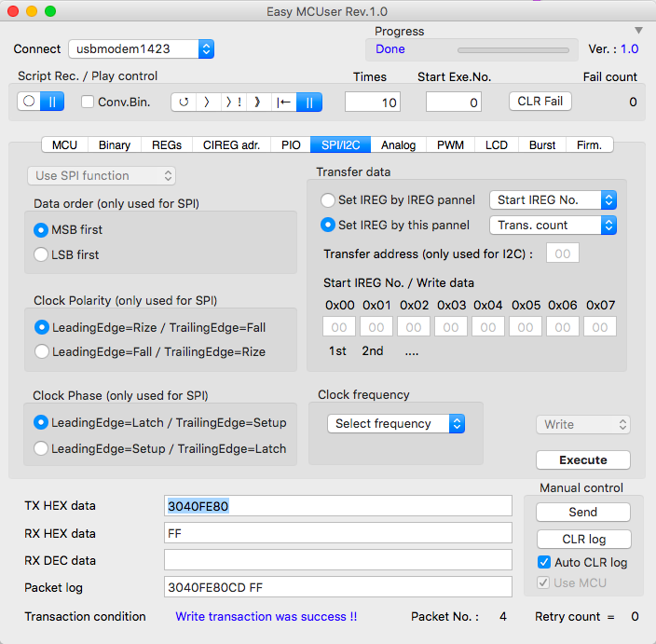Open the Use SPI function dropdown

(x=102, y=176)
